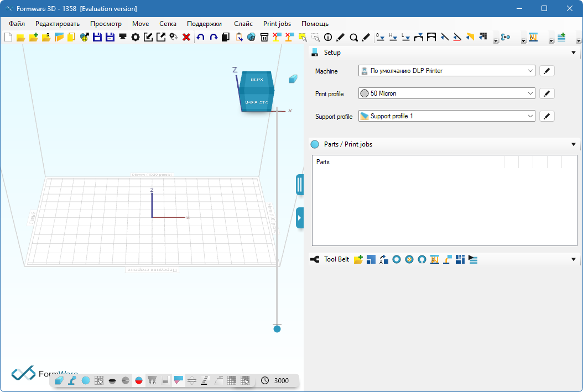Open the Move menu
This screenshot has height=392, width=583.
pos(140,24)
